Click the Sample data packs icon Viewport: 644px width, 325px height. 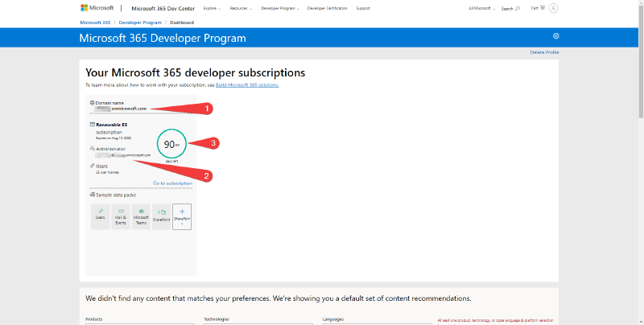92,195
